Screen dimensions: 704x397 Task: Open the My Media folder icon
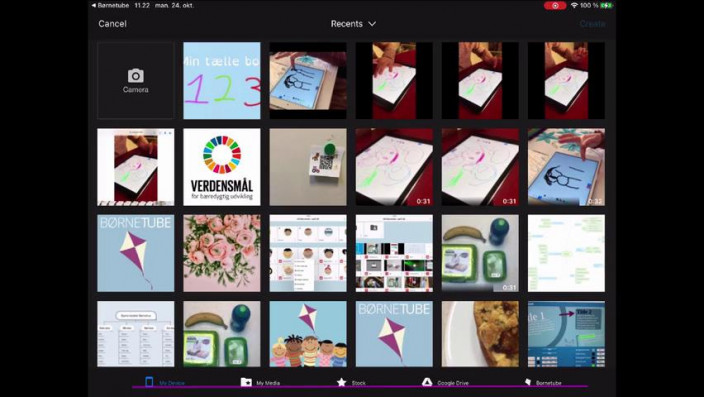tap(246, 382)
